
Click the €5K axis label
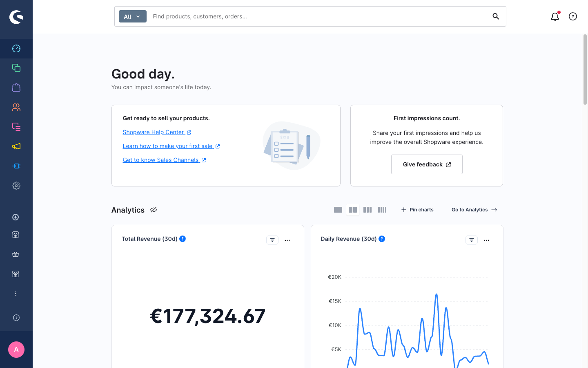[336, 350]
